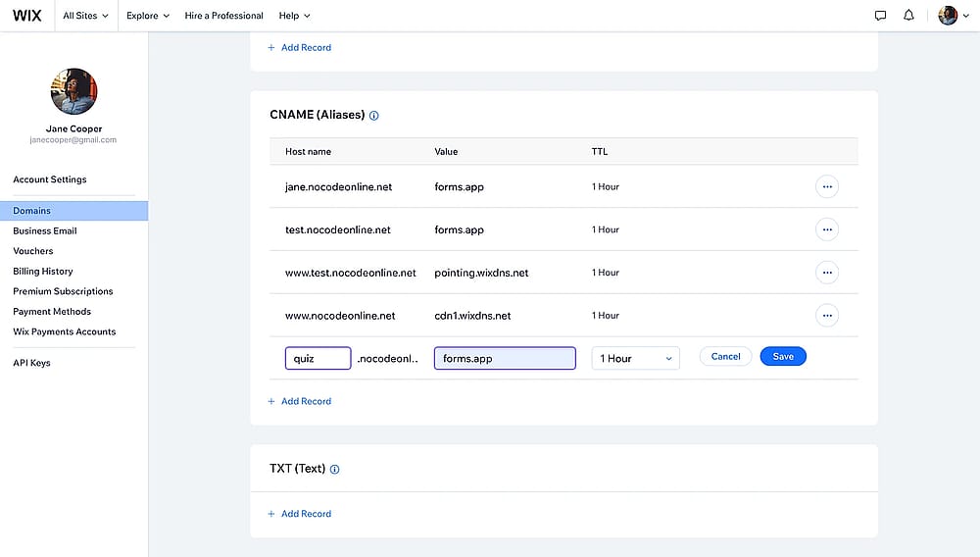The width and height of the screenshot is (980, 557).
Task: Click 1 Hour TTL in jane.nocodeonline.net row
Action: [606, 187]
